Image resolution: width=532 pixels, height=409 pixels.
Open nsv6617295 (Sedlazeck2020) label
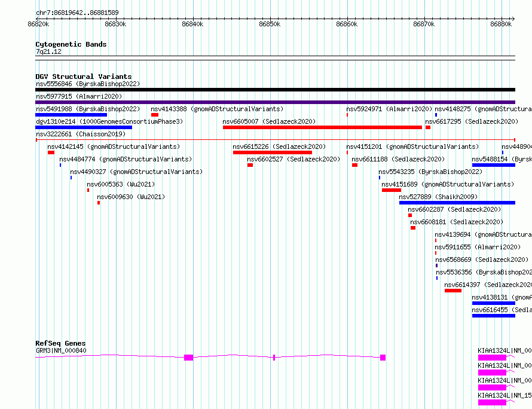[x=472, y=121]
